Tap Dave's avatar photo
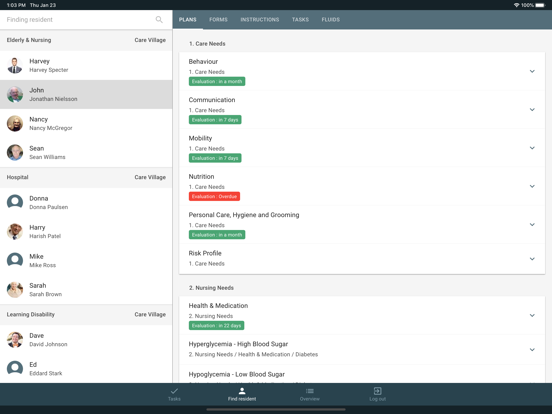 click(x=15, y=340)
